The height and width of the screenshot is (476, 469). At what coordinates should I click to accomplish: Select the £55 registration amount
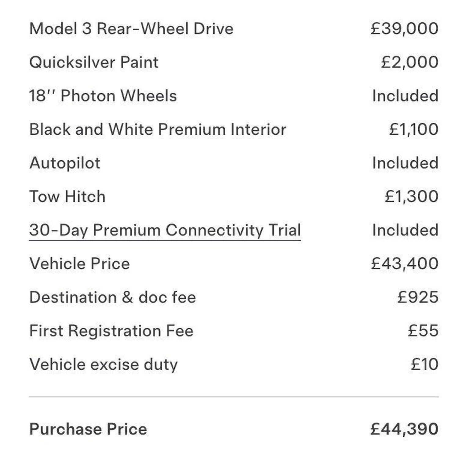(x=423, y=331)
